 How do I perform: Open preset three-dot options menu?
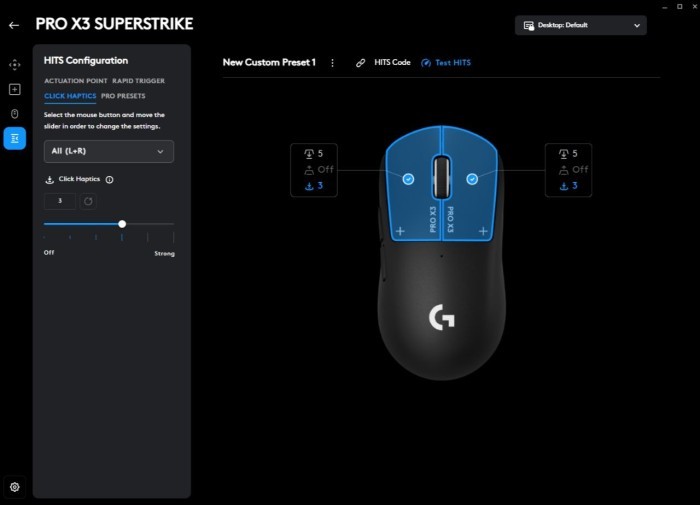click(x=332, y=63)
